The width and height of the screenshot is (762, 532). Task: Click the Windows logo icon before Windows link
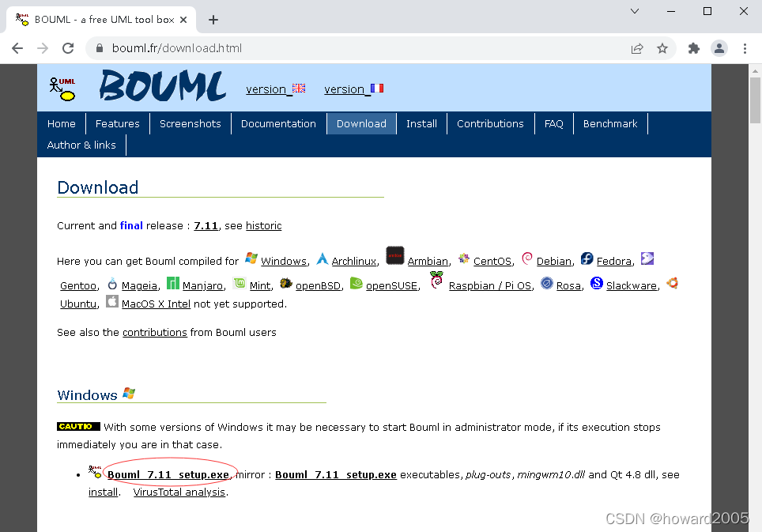251,258
